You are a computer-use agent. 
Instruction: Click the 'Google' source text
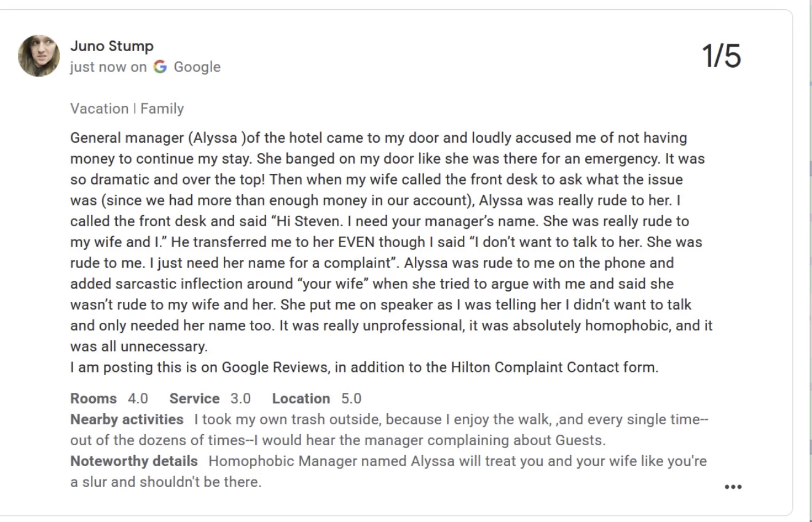coord(197,66)
